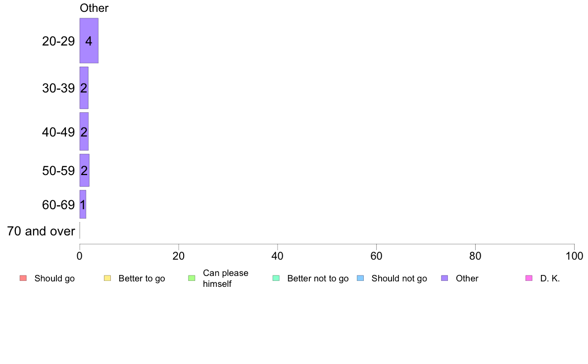Click the Can please himself legend text
Viewport: 588px width, 364px height.
tap(225, 278)
